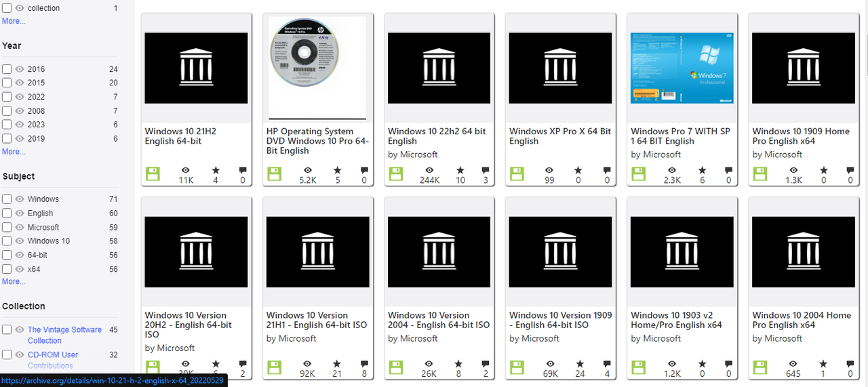Open Windows 10 Version 20H2 English 64-bit ISO

[189, 325]
